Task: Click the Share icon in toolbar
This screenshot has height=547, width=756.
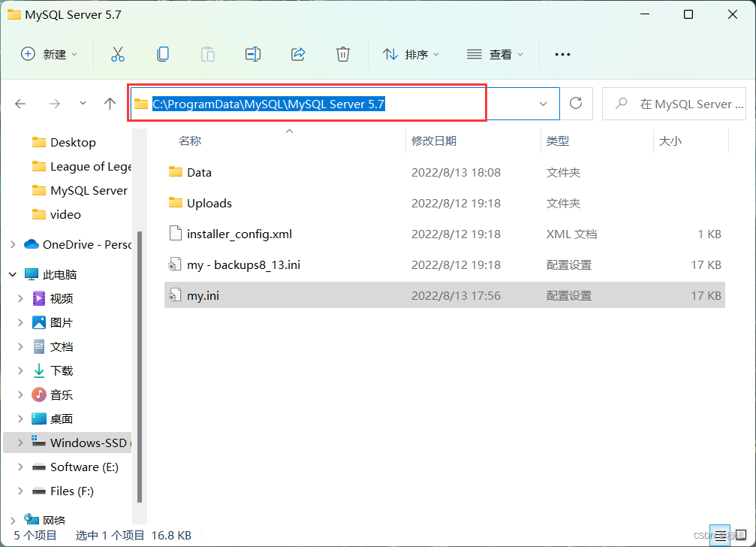Action: (x=298, y=54)
